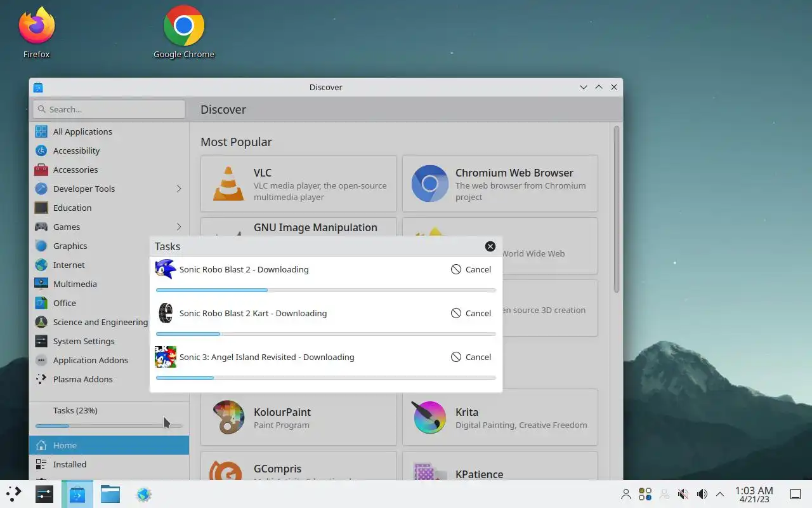Open the Installed page

(109, 464)
